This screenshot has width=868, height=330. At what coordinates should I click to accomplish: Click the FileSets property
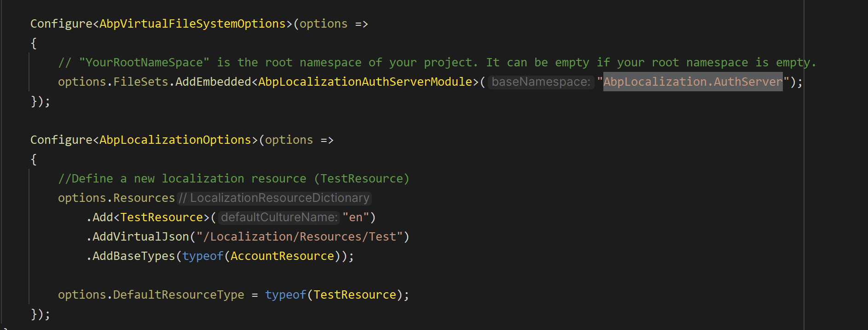140,82
